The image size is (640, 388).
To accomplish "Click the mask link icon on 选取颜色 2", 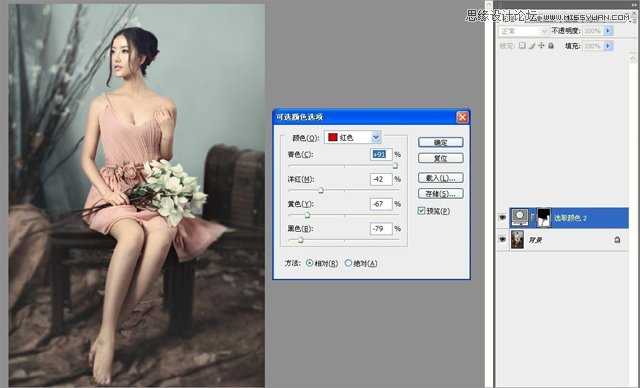I will coord(532,217).
